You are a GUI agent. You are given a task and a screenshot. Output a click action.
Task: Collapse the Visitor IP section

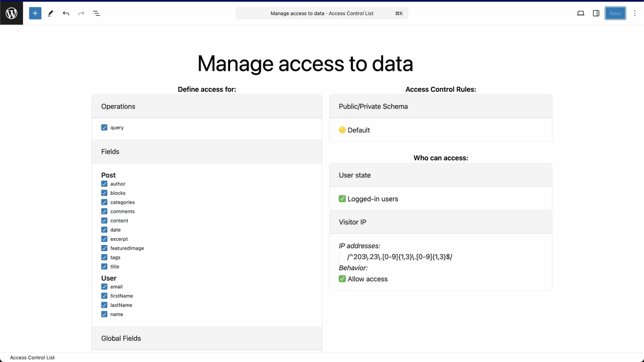[440, 221]
